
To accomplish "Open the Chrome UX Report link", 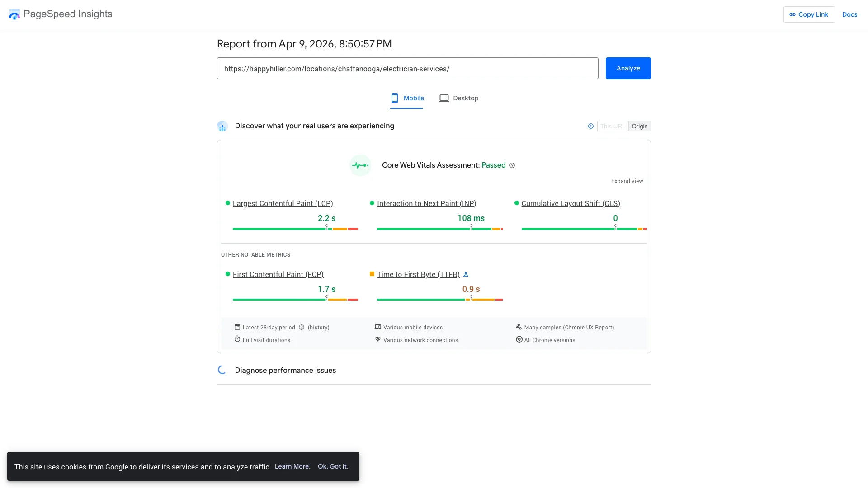I will pyautogui.click(x=588, y=327).
